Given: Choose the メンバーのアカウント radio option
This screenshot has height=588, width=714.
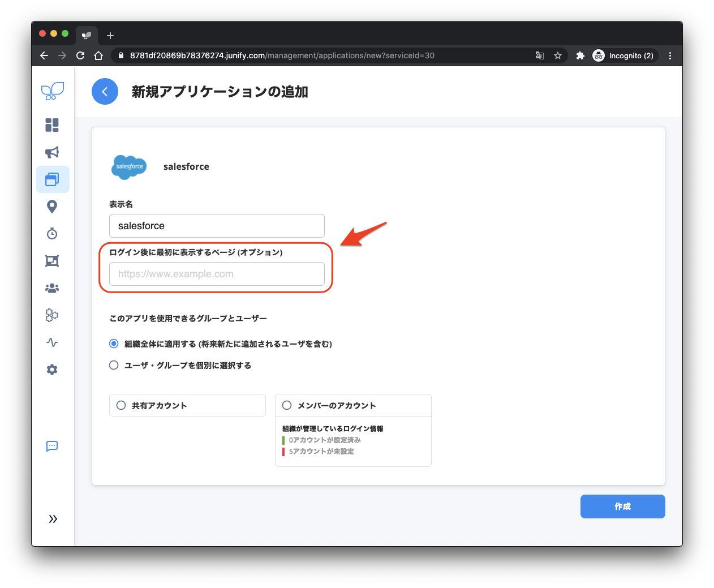Looking at the screenshot, I should coord(287,405).
